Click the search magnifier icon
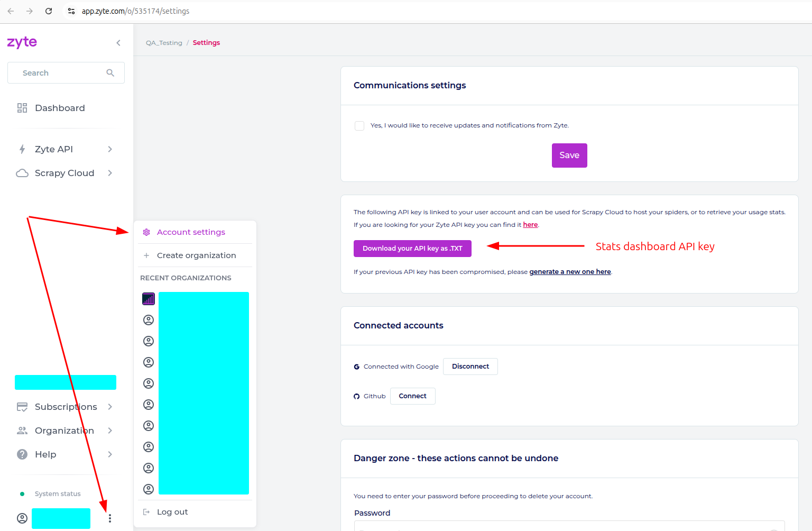812x531 pixels. [110, 73]
